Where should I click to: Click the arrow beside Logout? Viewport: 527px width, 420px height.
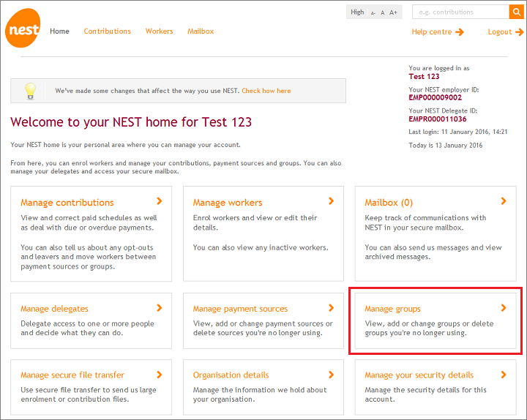519,32
